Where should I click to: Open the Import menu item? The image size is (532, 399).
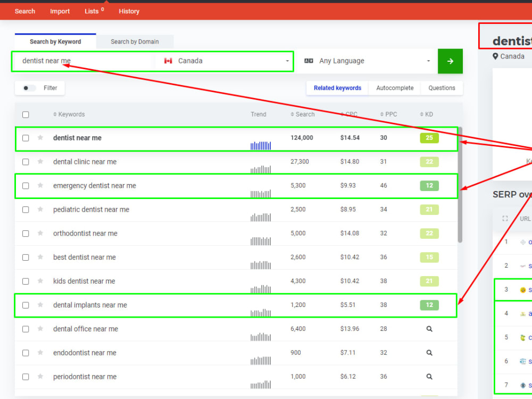click(60, 11)
